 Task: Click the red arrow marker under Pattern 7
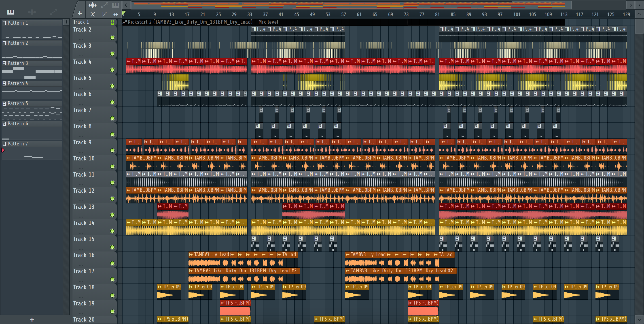tap(3, 150)
